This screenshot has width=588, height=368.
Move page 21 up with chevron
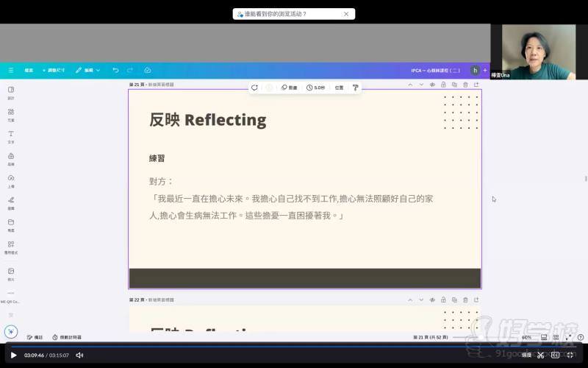point(410,85)
